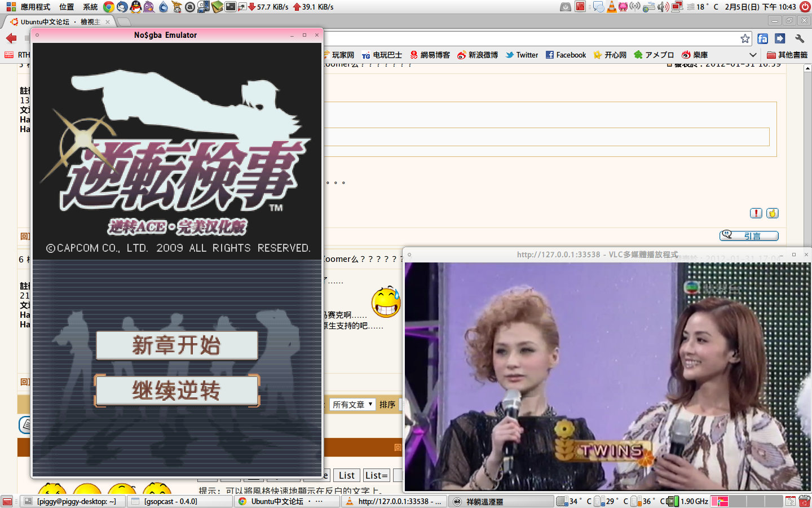Click the screenshot tool icon in the panel
This screenshot has width=812, height=508.
click(x=242, y=7)
